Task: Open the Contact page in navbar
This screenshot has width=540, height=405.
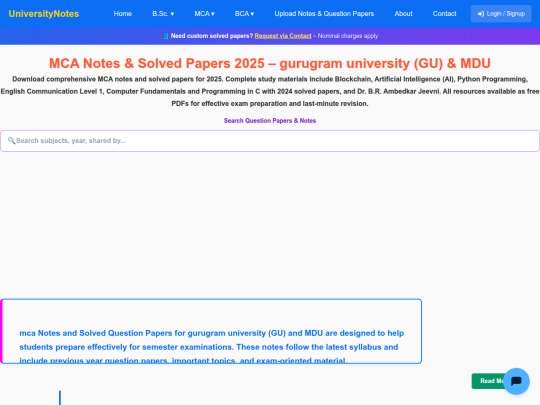Action: coord(444,14)
